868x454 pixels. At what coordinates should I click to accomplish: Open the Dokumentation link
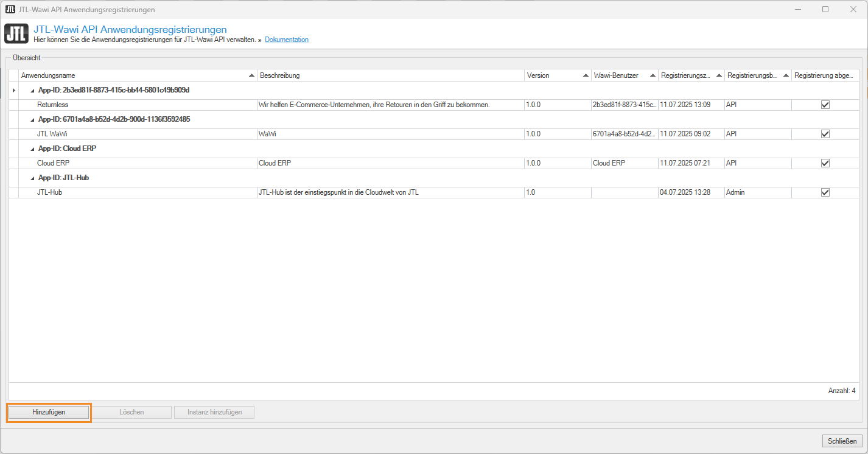point(287,40)
